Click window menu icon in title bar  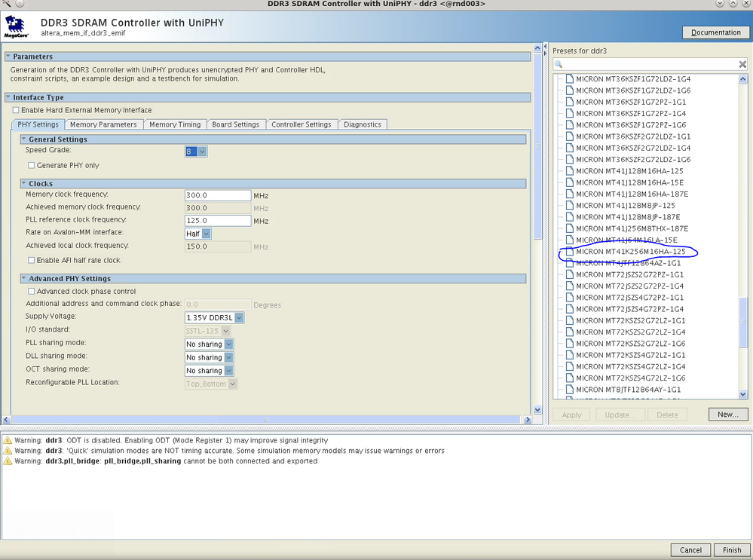pyautogui.click(x=7, y=5)
